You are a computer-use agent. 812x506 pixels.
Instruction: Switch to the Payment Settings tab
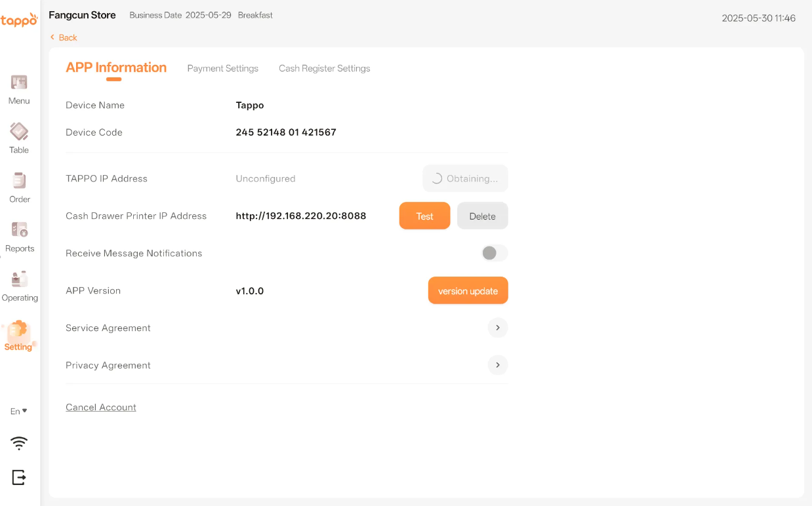222,68
